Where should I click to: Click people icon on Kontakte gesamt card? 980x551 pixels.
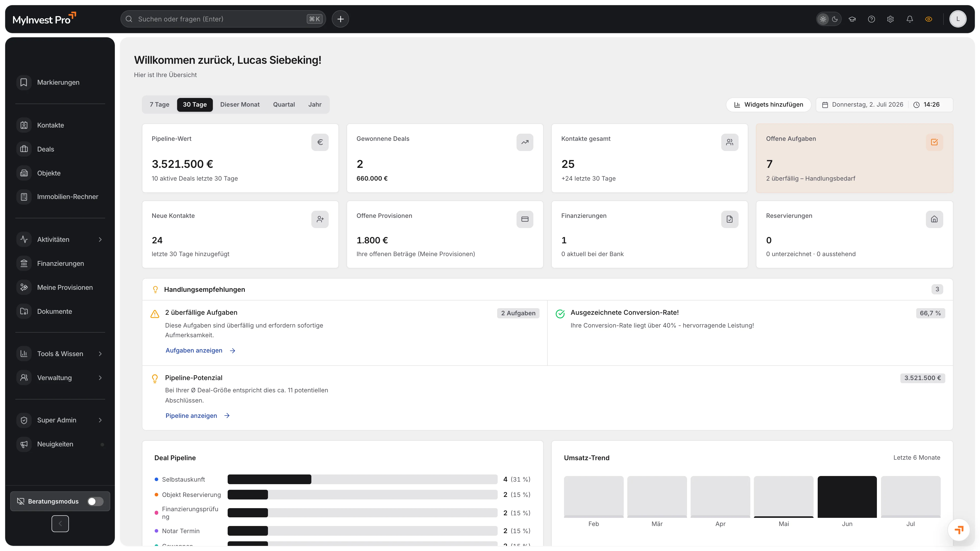tap(730, 142)
